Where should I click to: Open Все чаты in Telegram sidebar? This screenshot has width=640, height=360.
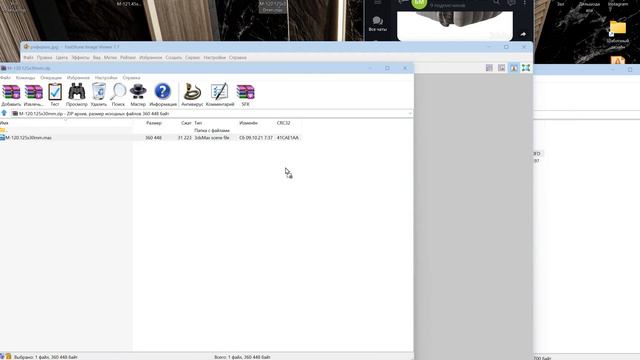378,24
